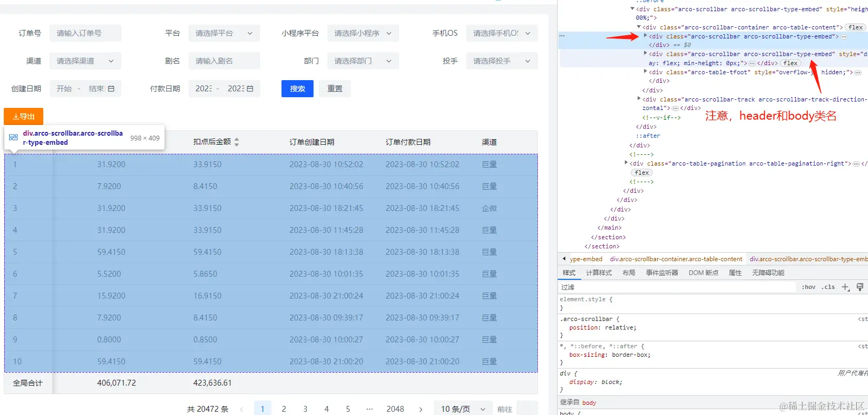This screenshot has height=415, width=868.
Task: Open the 属性 tab
Action: pos(736,273)
